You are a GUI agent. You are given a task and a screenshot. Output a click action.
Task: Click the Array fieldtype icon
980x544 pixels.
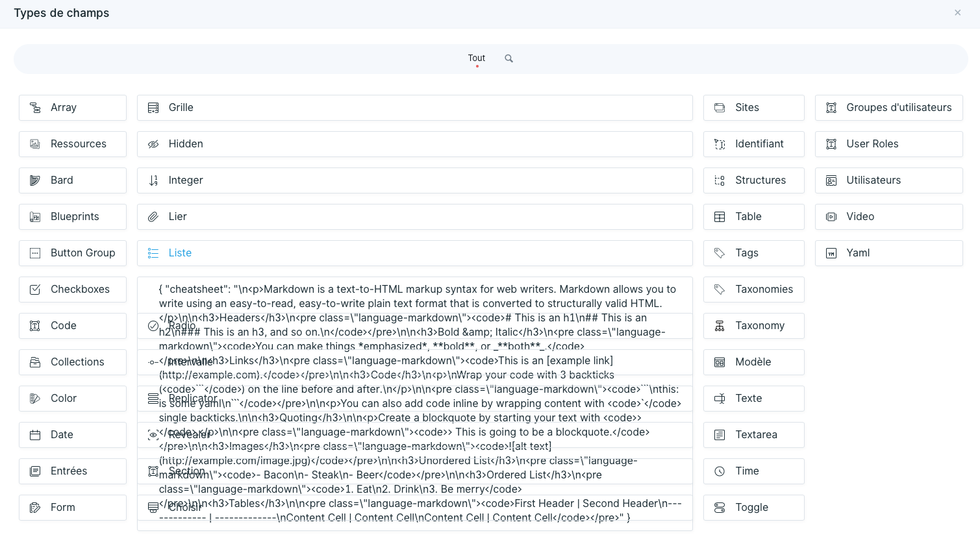point(36,108)
